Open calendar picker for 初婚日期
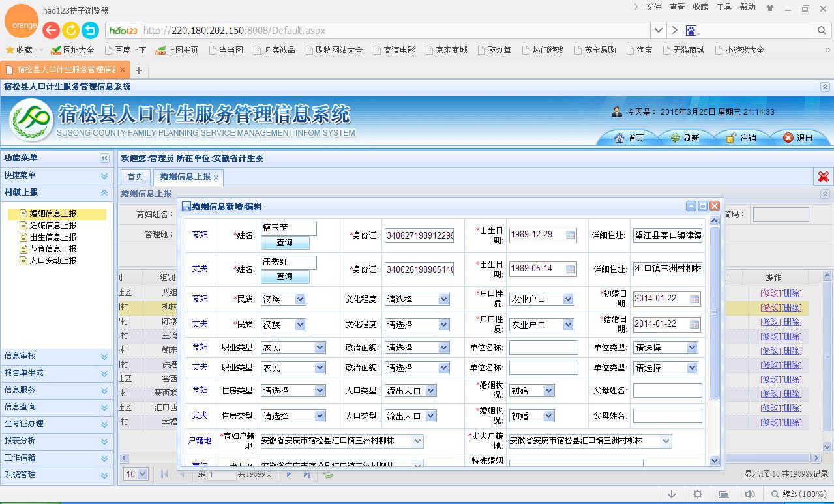This screenshot has height=504, width=834. [694, 299]
